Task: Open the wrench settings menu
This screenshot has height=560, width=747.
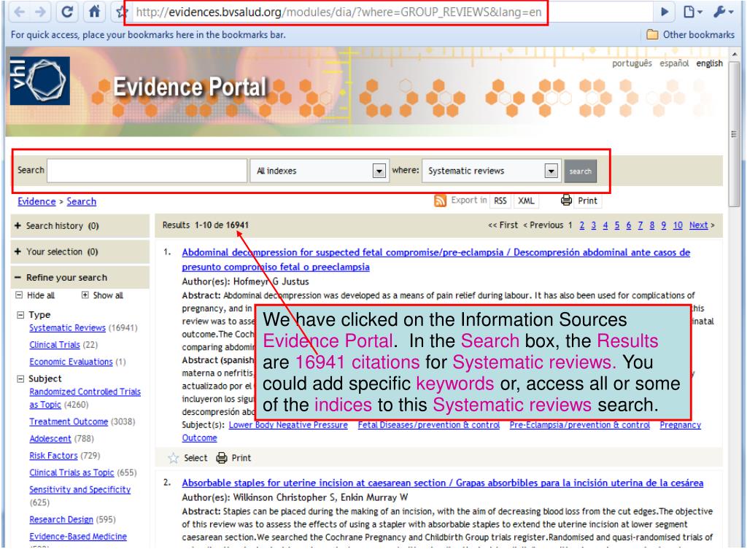Action: (724, 12)
